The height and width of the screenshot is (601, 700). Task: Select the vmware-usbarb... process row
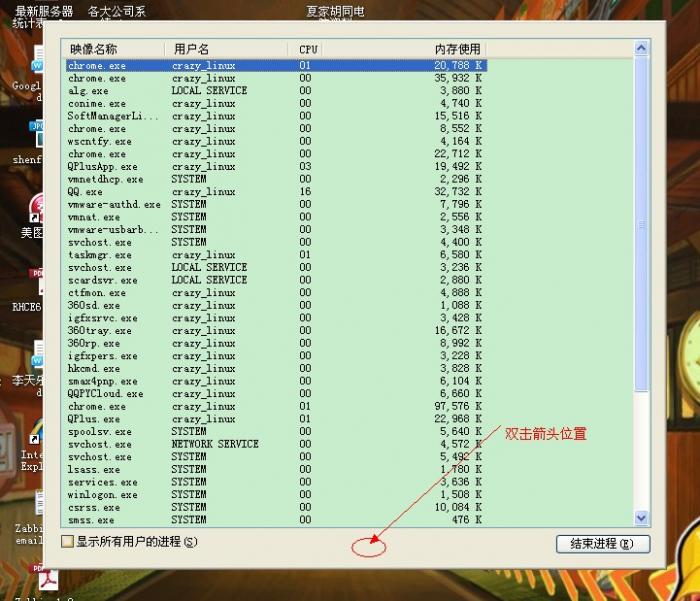pyautogui.click(x=277, y=230)
